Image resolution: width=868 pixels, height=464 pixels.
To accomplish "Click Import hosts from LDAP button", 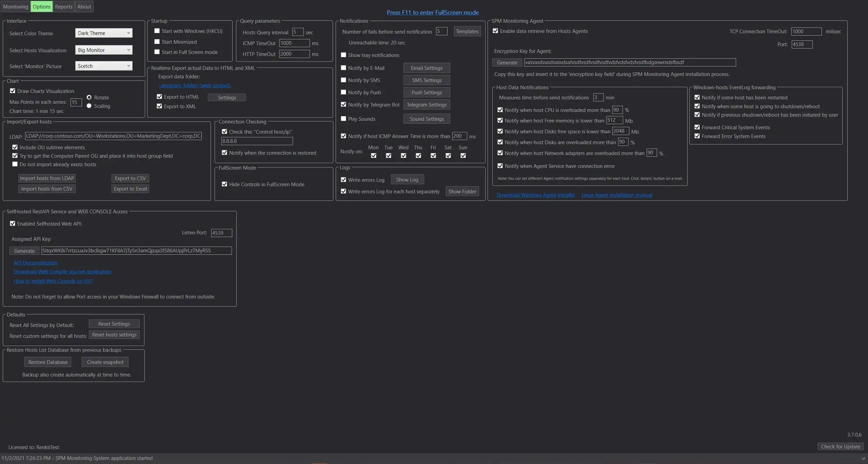I will (x=47, y=178).
